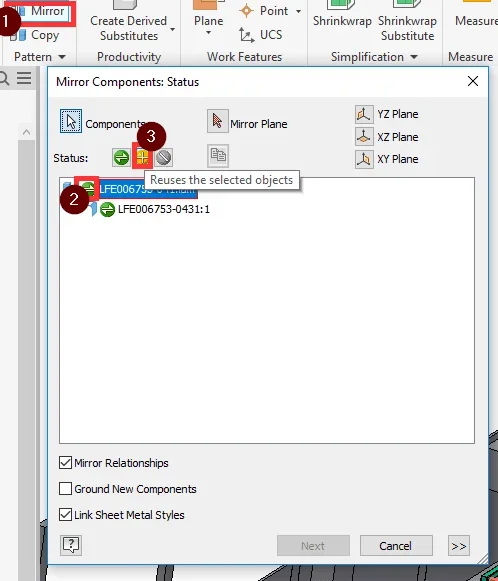Click the Work Features panel label
Image resolution: width=498 pixels, height=581 pixels.
(244, 57)
